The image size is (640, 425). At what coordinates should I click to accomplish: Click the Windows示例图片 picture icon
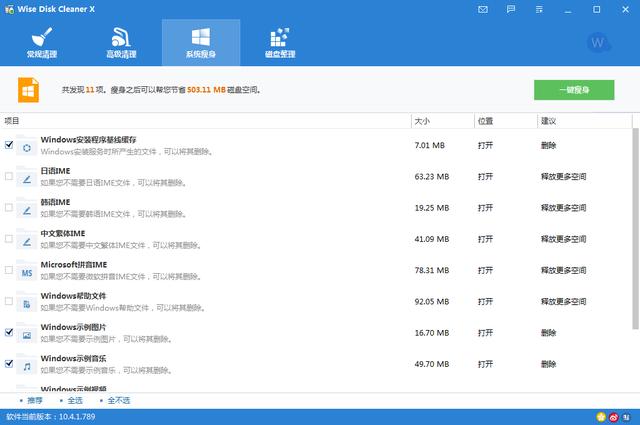(27, 333)
